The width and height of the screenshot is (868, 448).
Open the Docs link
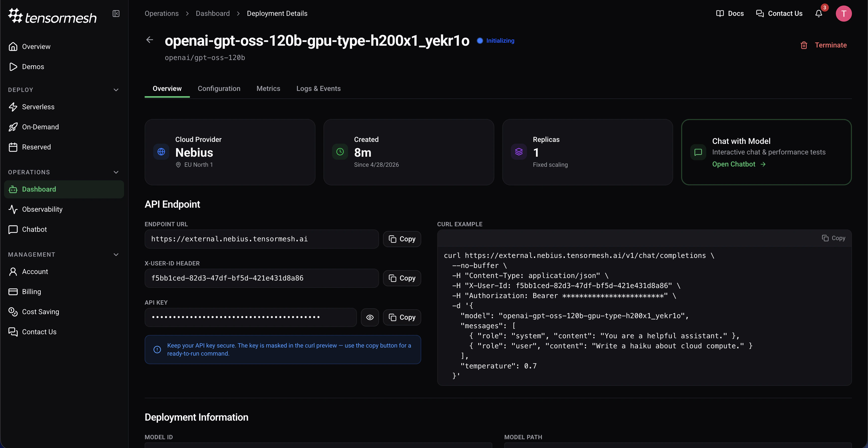click(x=730, y=14)
